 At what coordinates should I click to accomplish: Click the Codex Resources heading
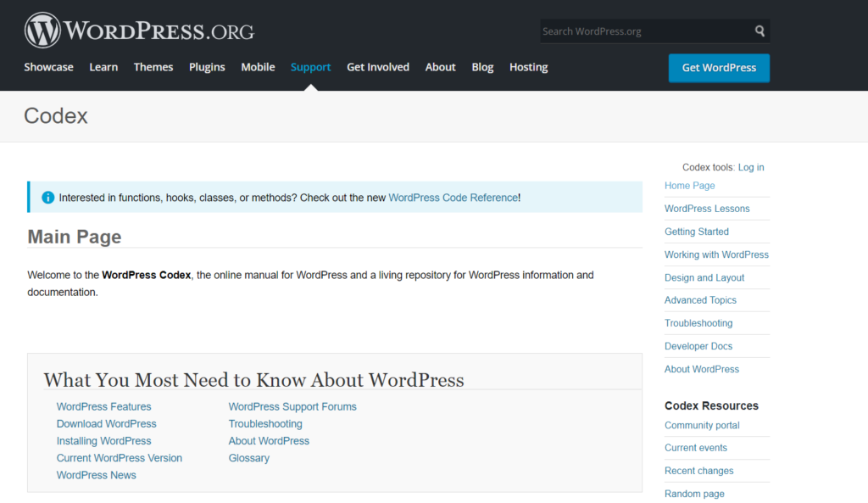[711, 406]
